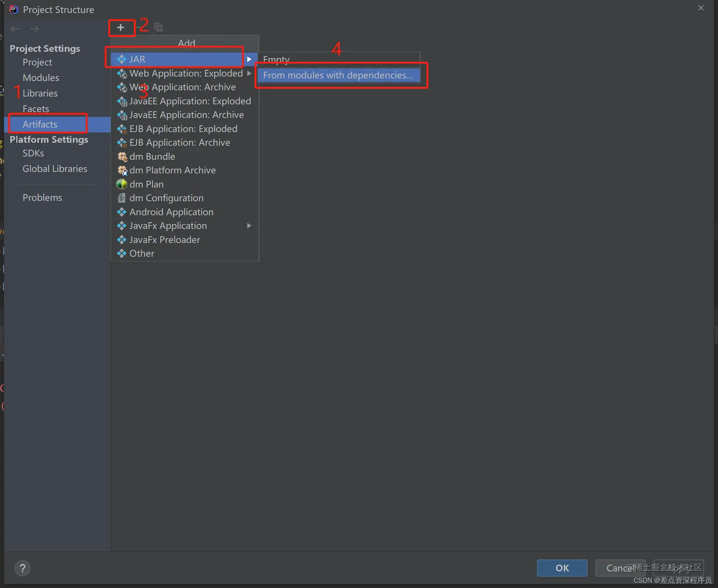Click the EJB Application: Archive icon
The width and height of the screenshot is (718, 588).
click(122, 143)
